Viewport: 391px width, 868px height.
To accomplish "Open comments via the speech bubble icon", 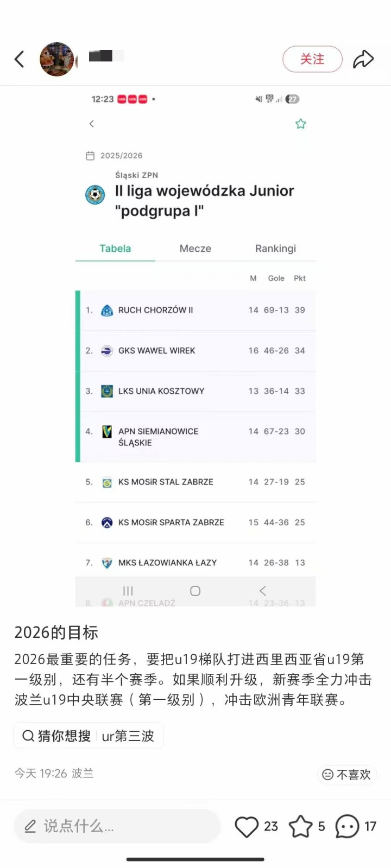I will (347, 827).
